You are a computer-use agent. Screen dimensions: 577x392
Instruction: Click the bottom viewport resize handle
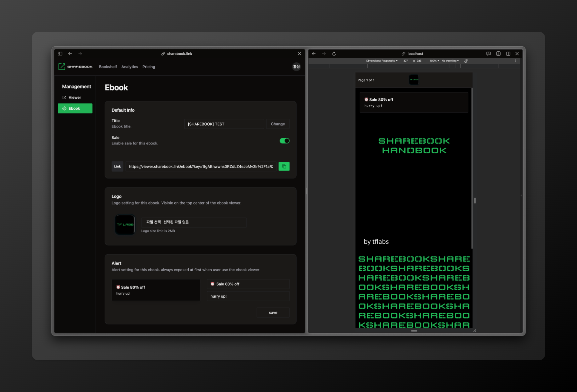(414, 331)
